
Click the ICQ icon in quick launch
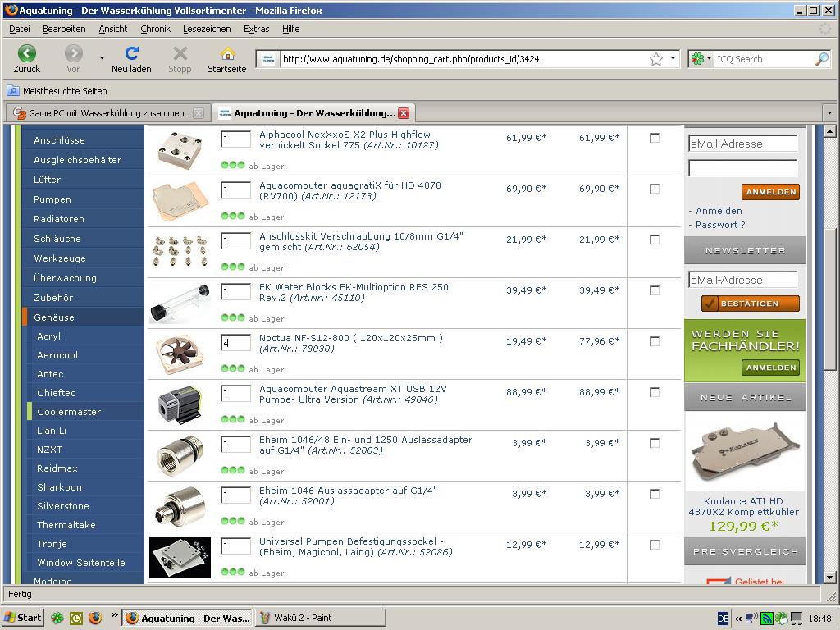(57, 619)
